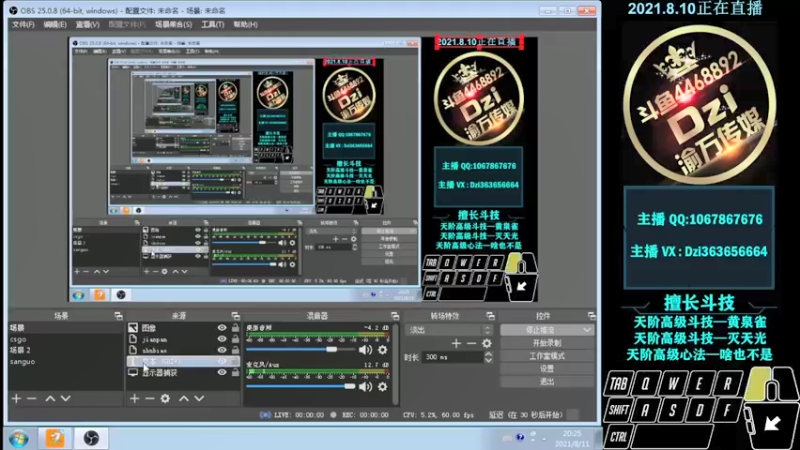
Task: Expand the arrow on the 停止推流 button
Action: [587, 330]
